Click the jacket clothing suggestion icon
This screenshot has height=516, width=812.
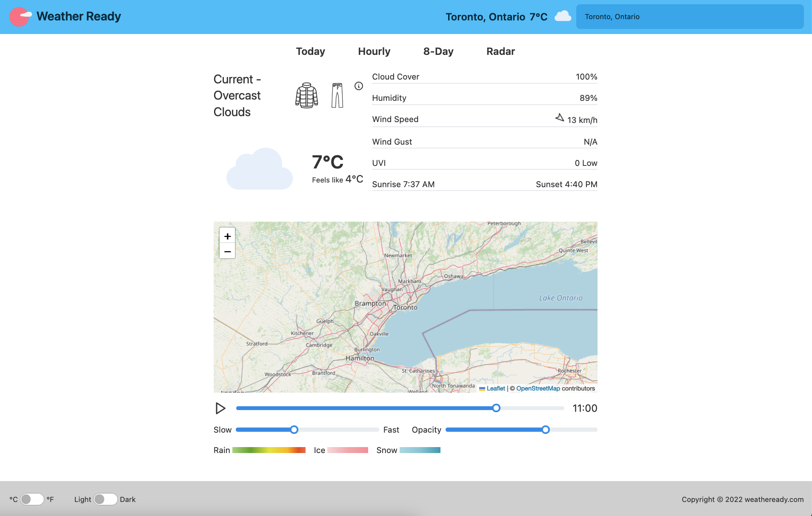(x=307, y=95)
